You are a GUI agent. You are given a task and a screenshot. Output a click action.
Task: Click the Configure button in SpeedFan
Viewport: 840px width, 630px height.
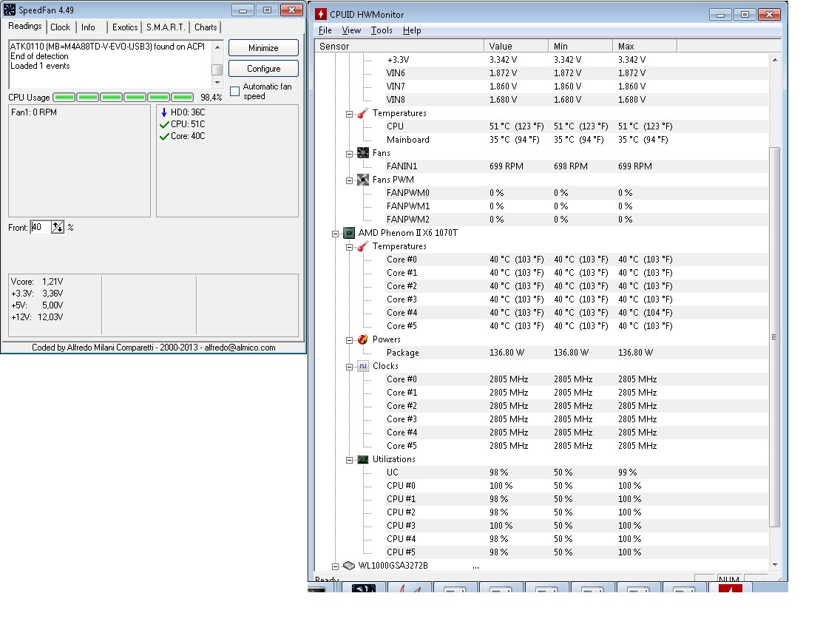[263, 69]
